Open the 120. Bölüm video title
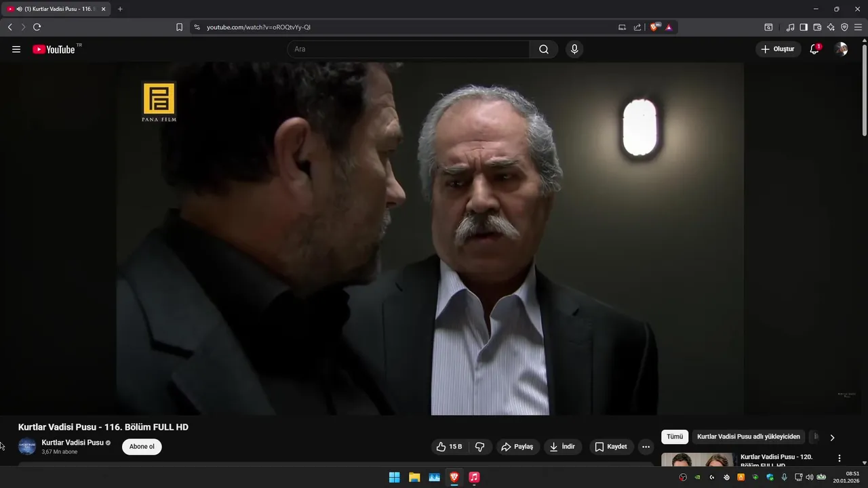Image resolution: width=868 pixels, height=488 pixels. [776, 461]
